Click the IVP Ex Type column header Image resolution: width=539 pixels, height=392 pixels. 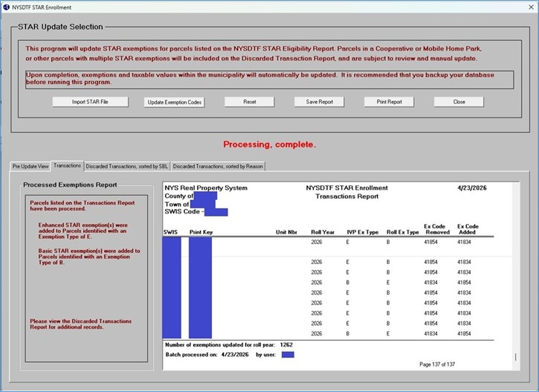coord(363,232)
